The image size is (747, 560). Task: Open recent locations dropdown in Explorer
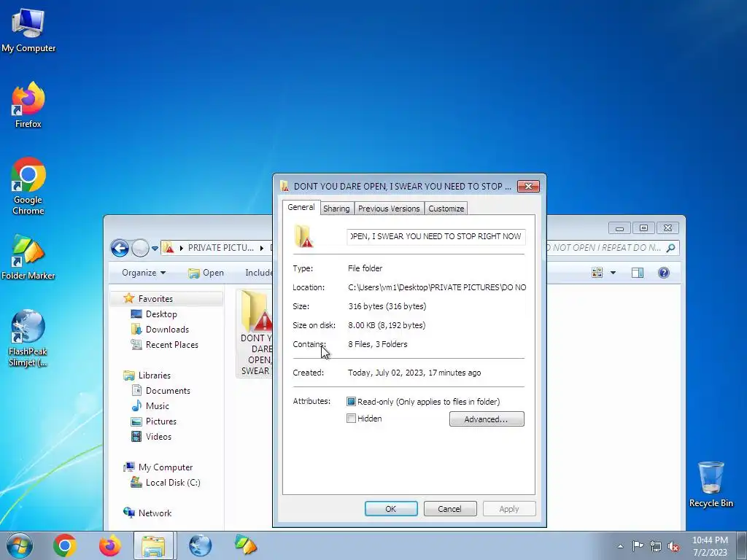[x=155, y=248]
